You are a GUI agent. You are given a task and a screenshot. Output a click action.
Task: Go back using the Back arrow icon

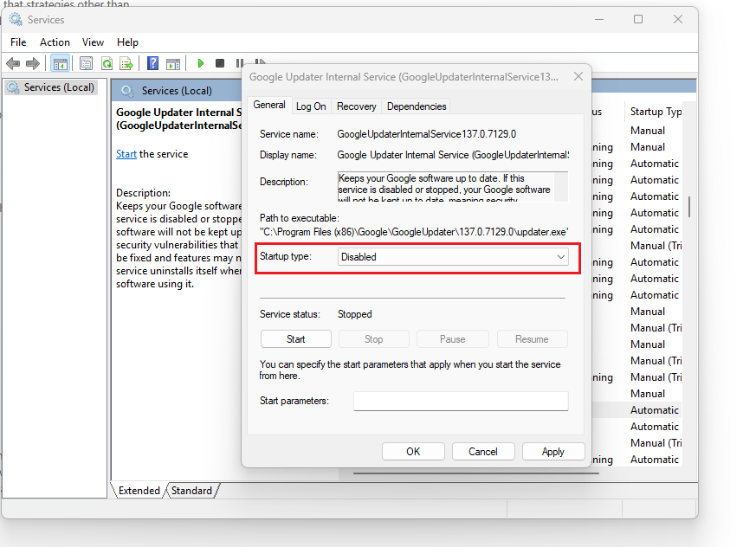coord(13,63)
